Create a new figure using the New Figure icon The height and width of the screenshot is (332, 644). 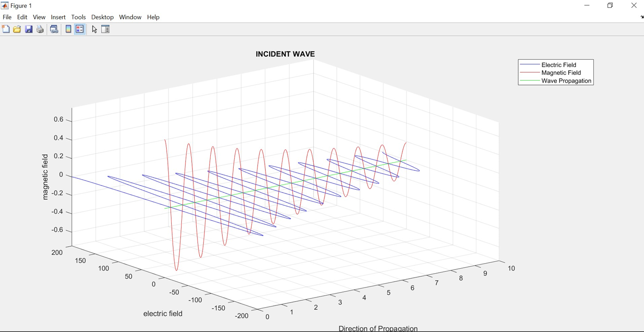click(6, 29)
